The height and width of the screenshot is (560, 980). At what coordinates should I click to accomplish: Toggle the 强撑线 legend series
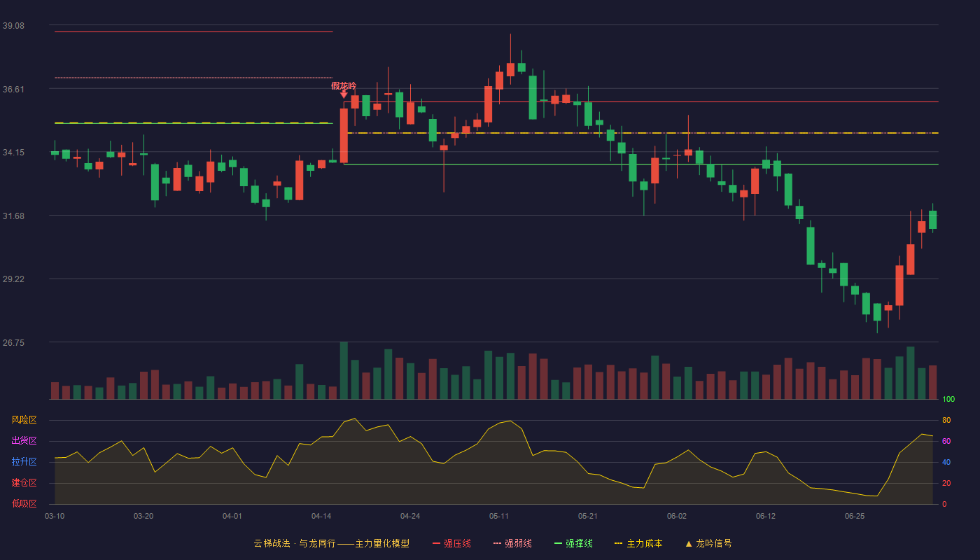(573, 543)
